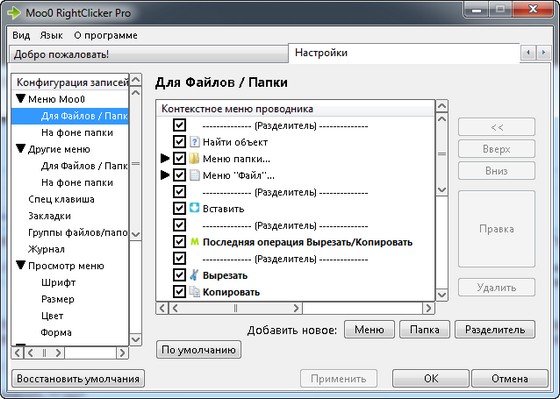Screen dimensions: 560x399
Task: Select Журнал in the tree
Action: [x=46, y=249]
